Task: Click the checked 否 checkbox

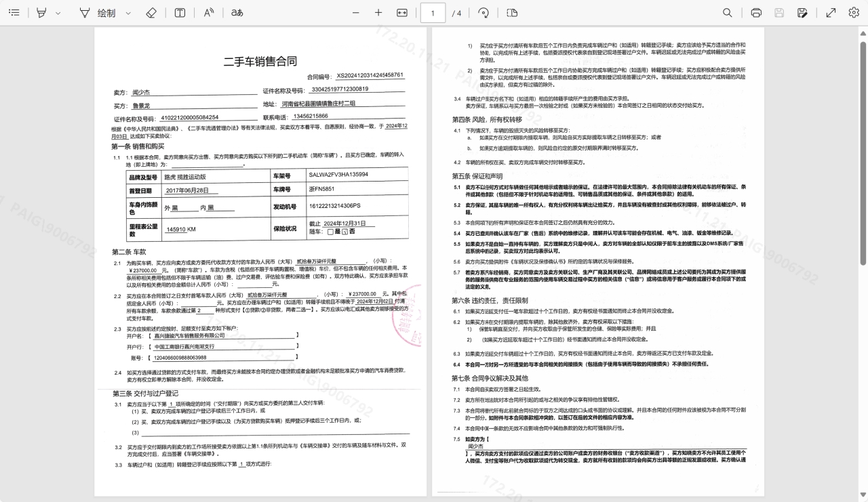Action: tap(344, 232)
